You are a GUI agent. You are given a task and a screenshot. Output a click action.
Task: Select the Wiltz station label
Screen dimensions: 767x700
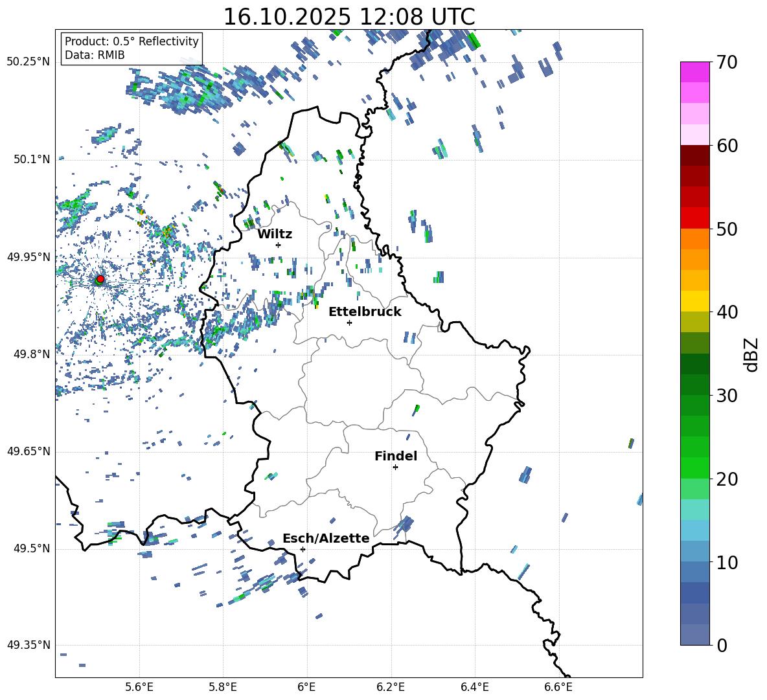click(x=275, y=234)
